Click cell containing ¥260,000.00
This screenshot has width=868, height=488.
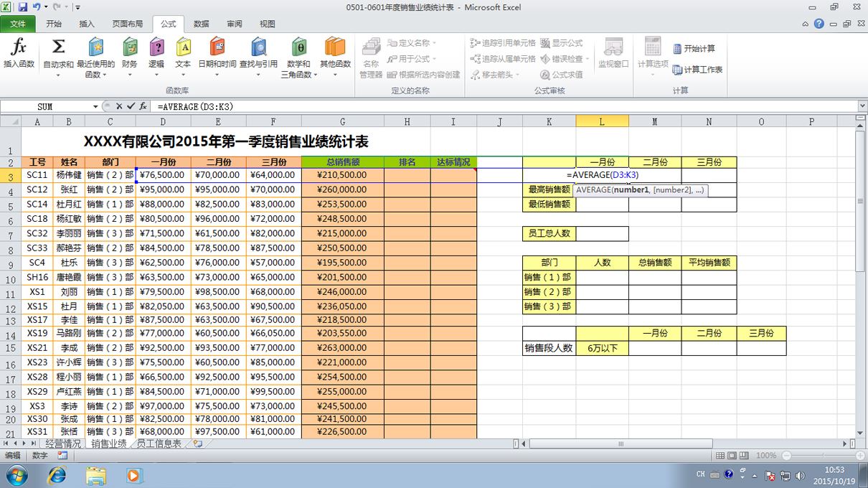342,189
